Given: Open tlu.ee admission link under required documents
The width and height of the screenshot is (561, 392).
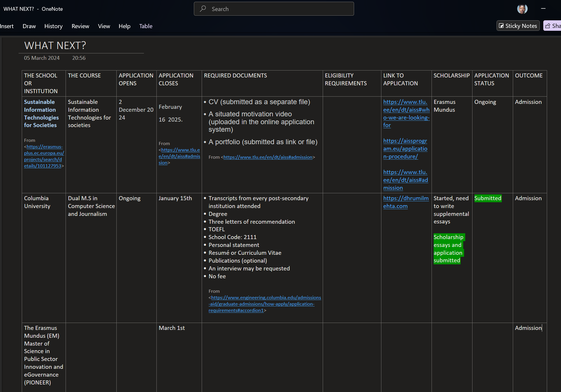Looking at the screenshot, I should click(268, 157).
